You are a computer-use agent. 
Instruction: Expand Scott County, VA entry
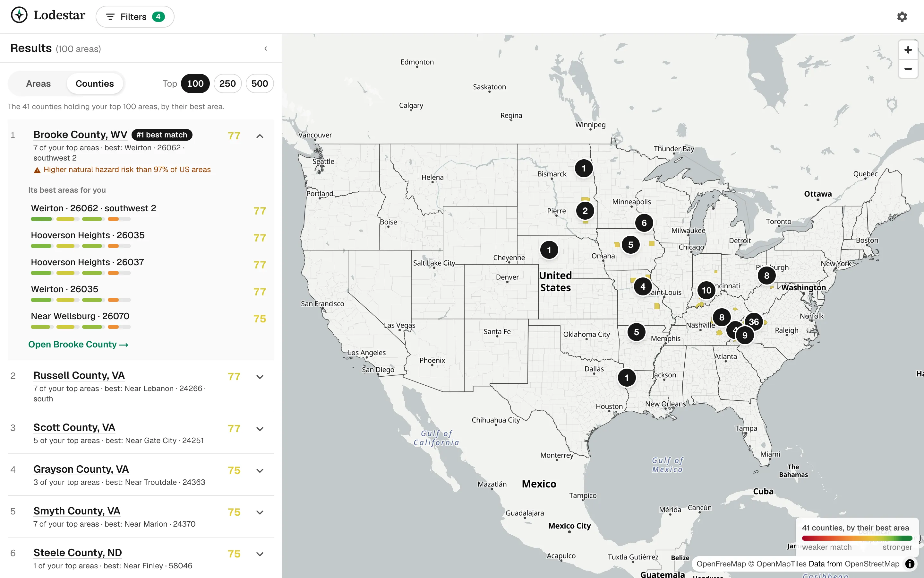tap(260, 429)
